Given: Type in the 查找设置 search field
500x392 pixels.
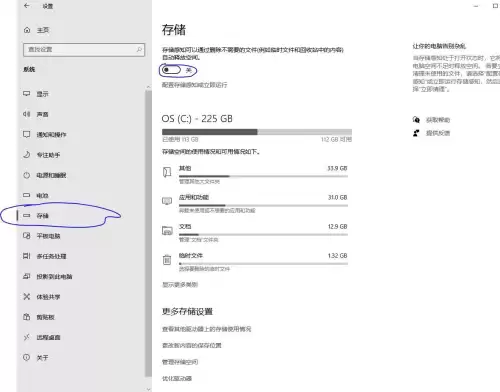Looking at the screenshot, I should click(x=84, y=49).
